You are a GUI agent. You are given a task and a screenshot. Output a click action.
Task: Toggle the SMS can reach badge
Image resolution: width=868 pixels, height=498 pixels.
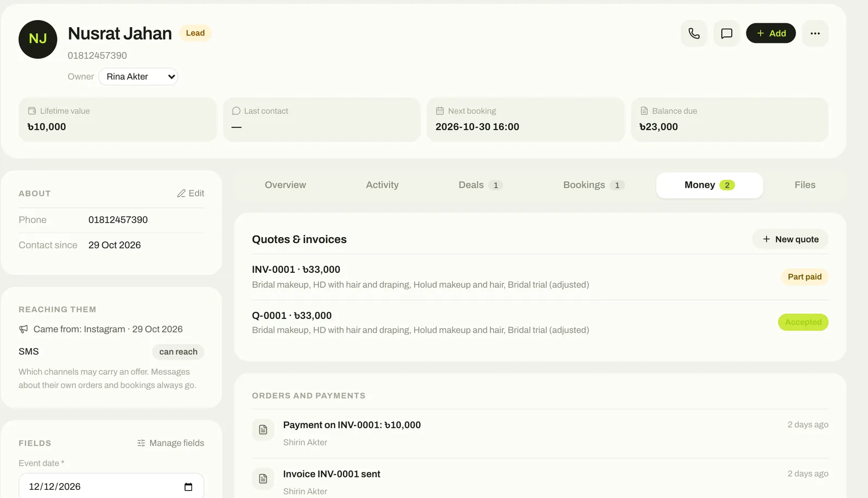tap(178, 352)
